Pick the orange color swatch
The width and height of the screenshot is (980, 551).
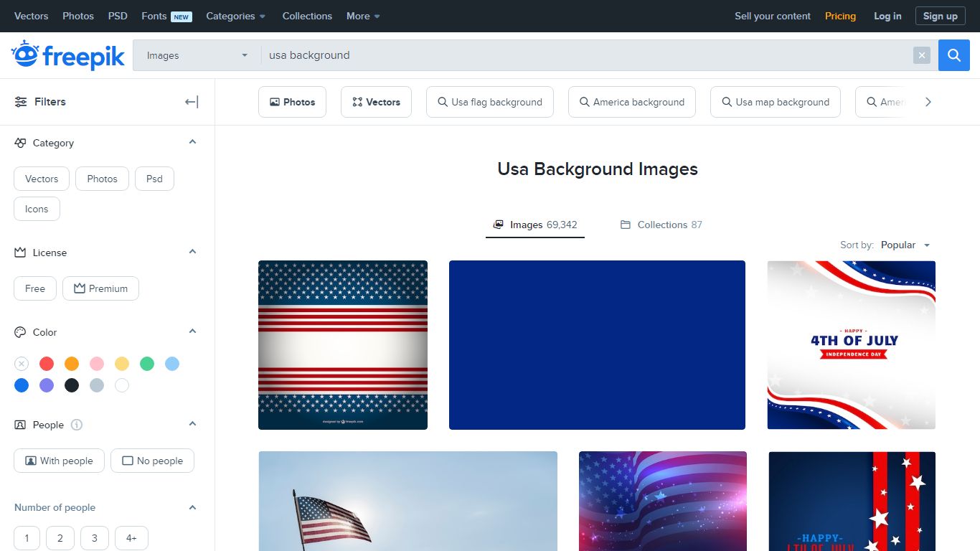click(x=72, y=364)
